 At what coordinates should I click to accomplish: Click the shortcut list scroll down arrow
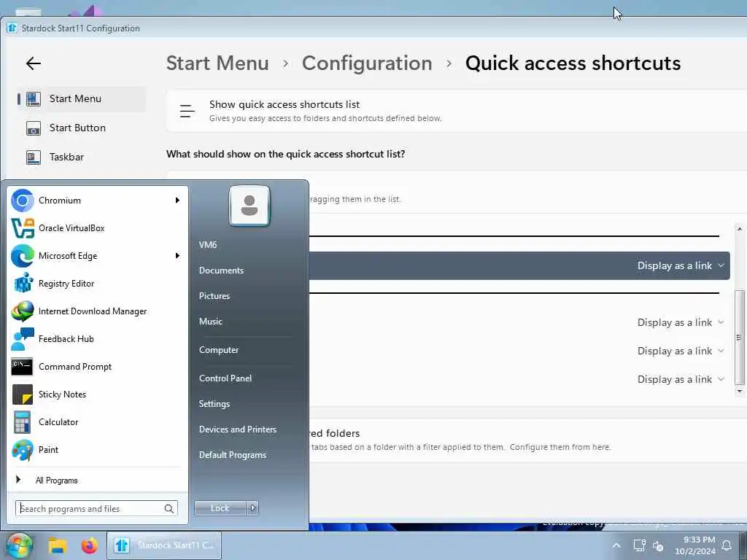point(739,392)
